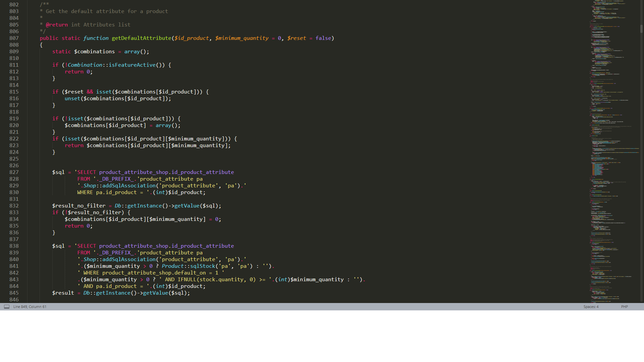The image size is (644, 362).
Task: Click line number 807 in the gutter
Action: (14, 38)
